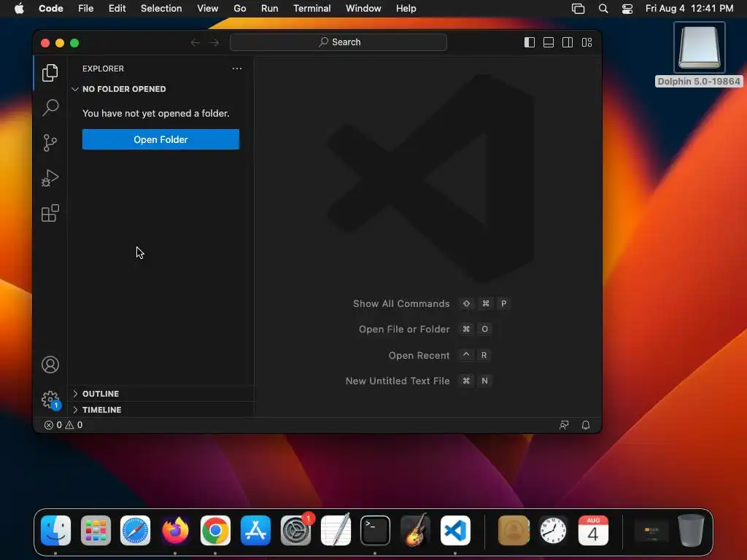Open Terminal from the Dock
747x560 pixels.
click(x=375, y=530)
